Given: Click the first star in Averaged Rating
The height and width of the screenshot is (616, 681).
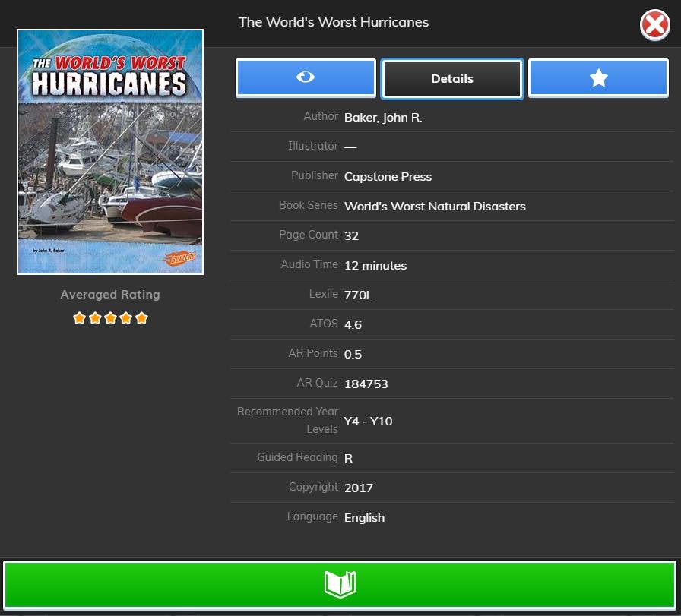Looking at the screenshot, I should tap(79, 318).
